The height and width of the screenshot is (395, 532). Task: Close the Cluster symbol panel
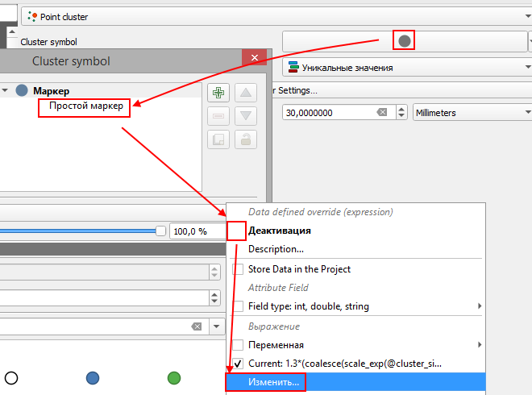(x=255, y=58)
